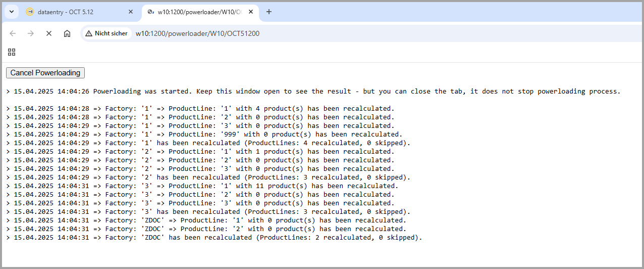Viewport: 644px width, 269px height.
Task: Close the dataentry - OCT 5.12 tab
Action: click(131, 12)
